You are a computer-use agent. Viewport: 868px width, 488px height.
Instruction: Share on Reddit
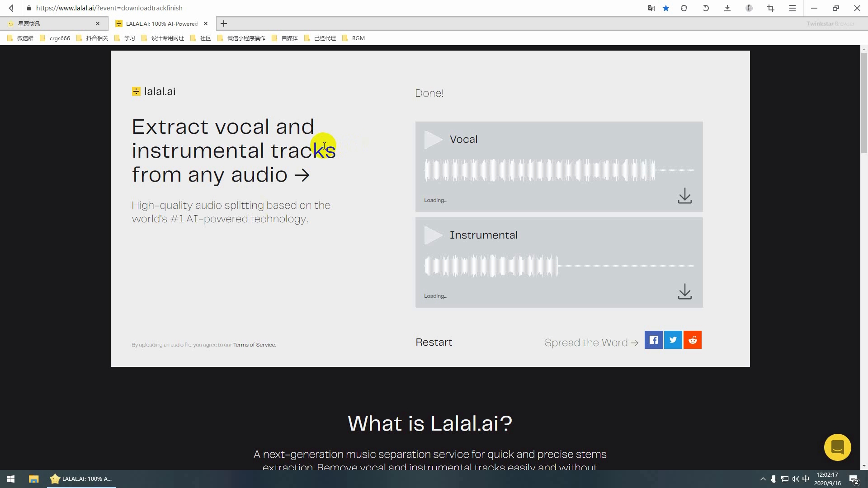[693, 340]
